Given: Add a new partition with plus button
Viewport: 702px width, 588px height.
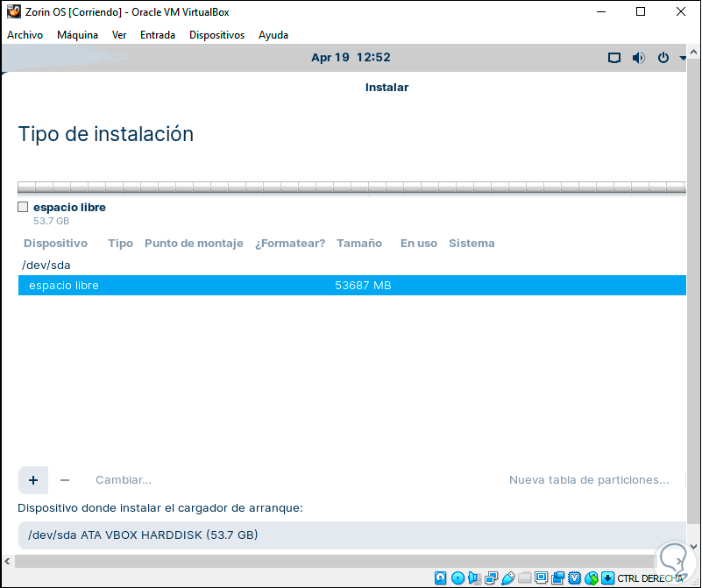Looking at the screenshot, I should click(x=33, y=480).
